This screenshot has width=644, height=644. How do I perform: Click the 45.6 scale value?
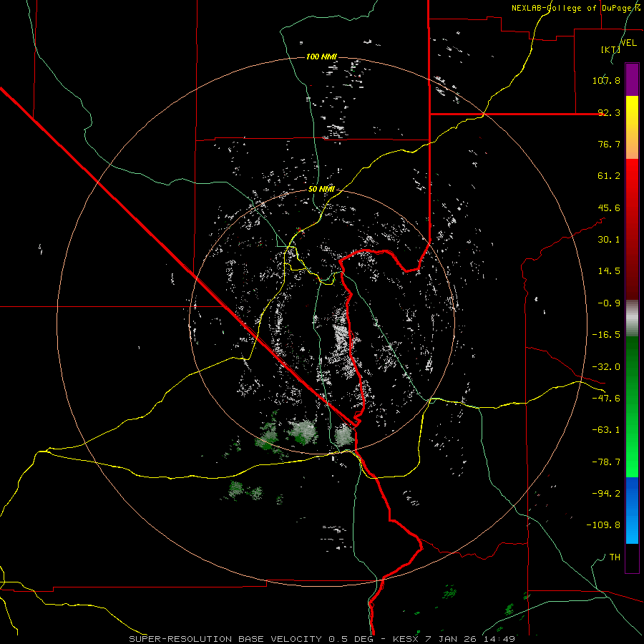[x=609, y=208]
